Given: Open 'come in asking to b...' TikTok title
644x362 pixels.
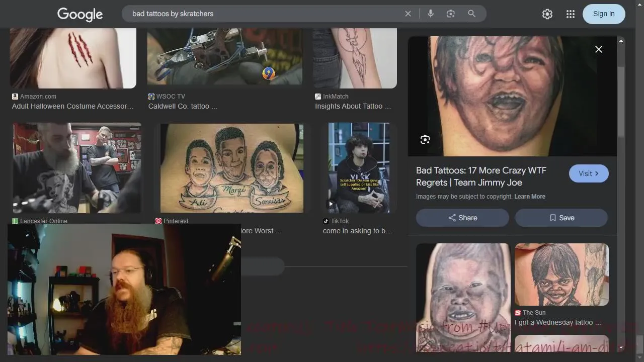Looking at the screenshot, I should click(357, 231).
